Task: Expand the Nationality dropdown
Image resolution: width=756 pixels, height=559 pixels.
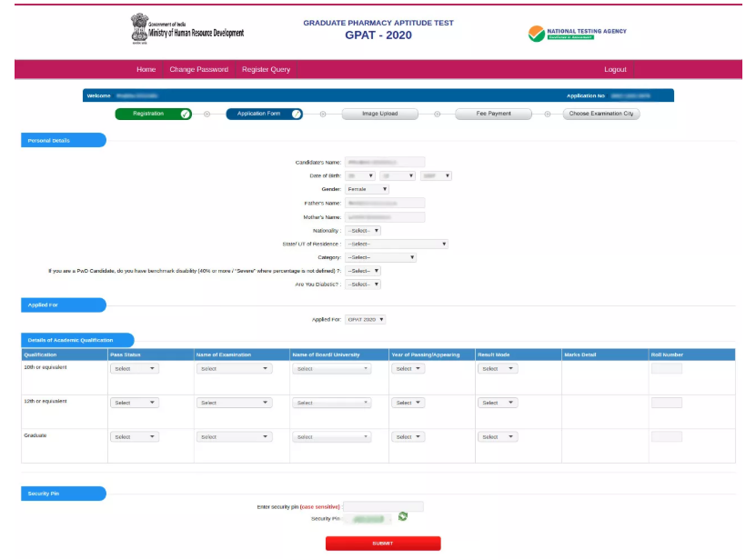Action: point(363,230)
